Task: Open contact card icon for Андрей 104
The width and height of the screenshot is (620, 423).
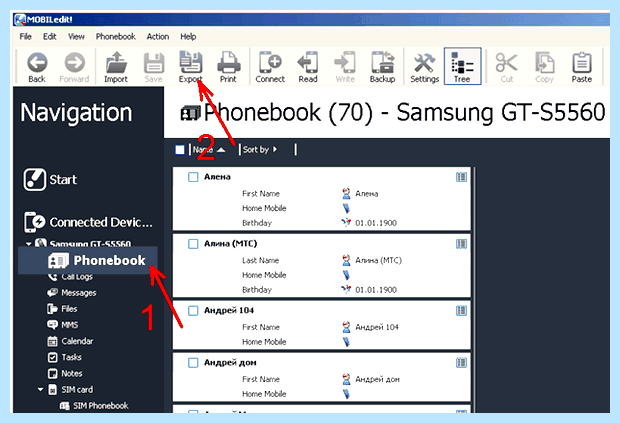Action: tap(461, 311)
